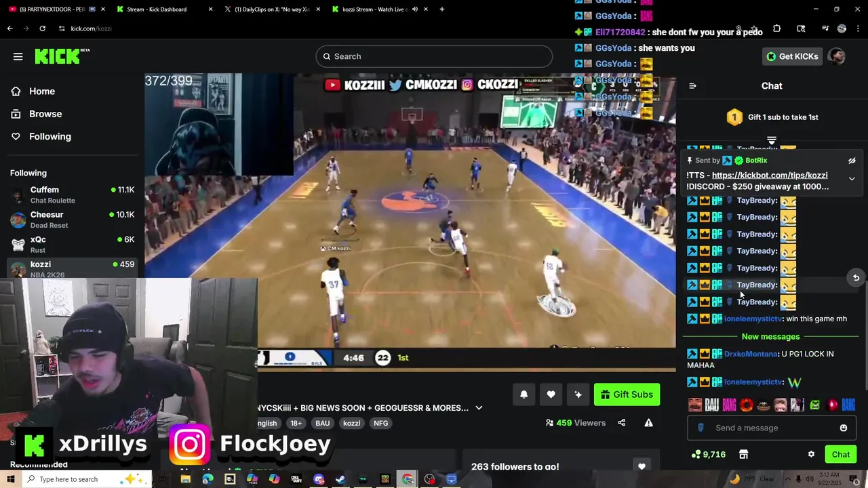Viewport: 868px width, 488px height.
Task: Select the kozzi tag
Action: 351,423
